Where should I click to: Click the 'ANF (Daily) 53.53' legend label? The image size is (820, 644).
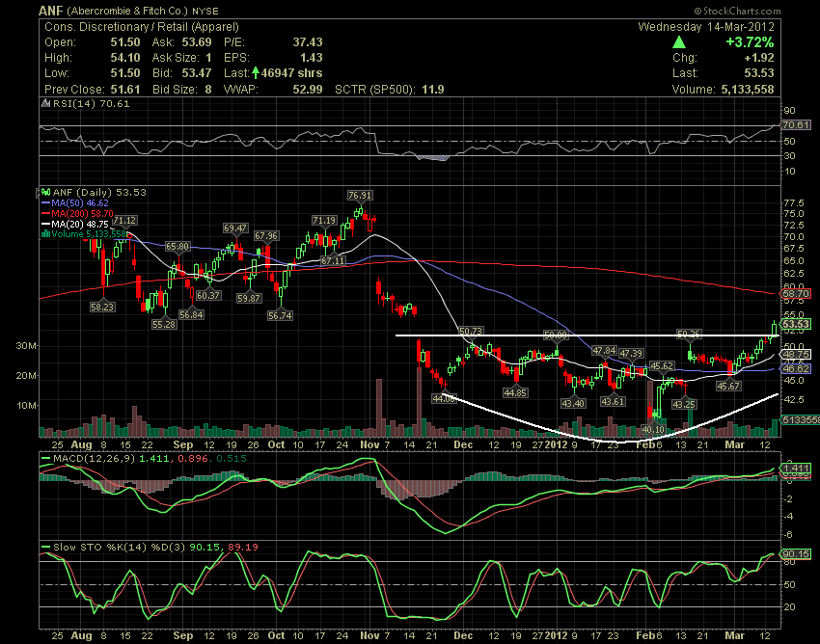(99, 193)
